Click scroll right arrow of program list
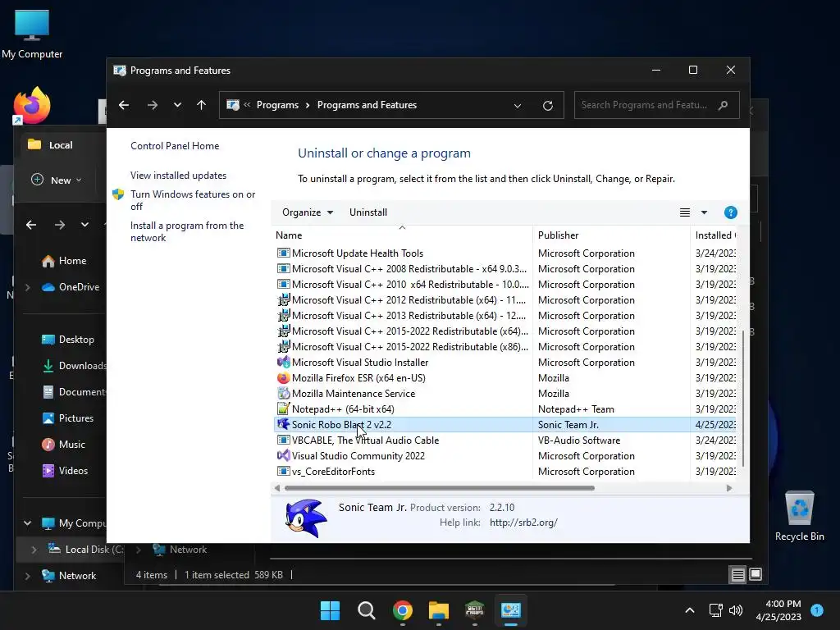 point(729,488)
